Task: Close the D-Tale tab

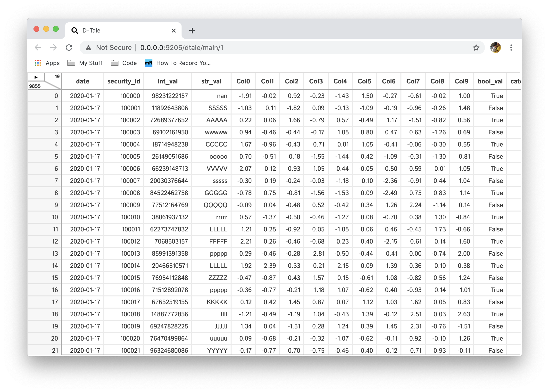Action: 174,31
